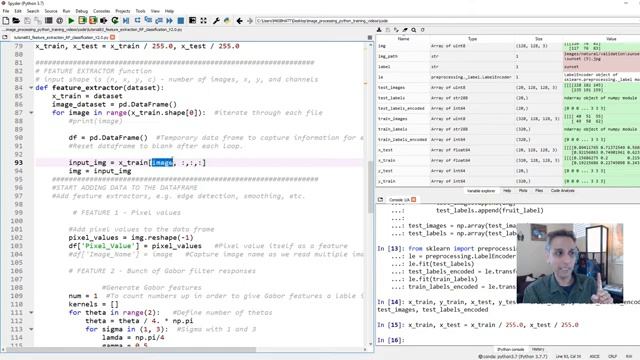Viewport: 640px width, 360px height.
Task: Open the File menu
Action: 6,11
